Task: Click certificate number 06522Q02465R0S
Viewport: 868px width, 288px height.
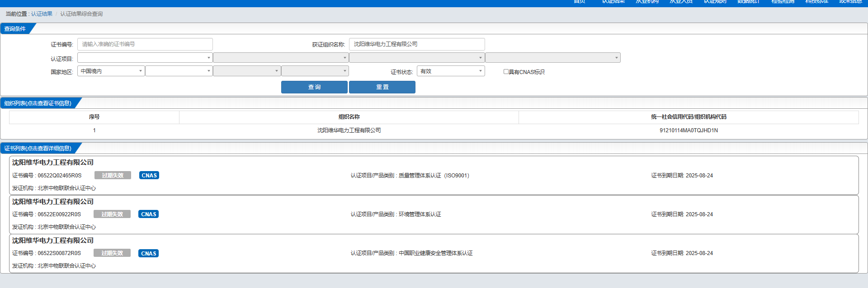Action: (60, 176)
